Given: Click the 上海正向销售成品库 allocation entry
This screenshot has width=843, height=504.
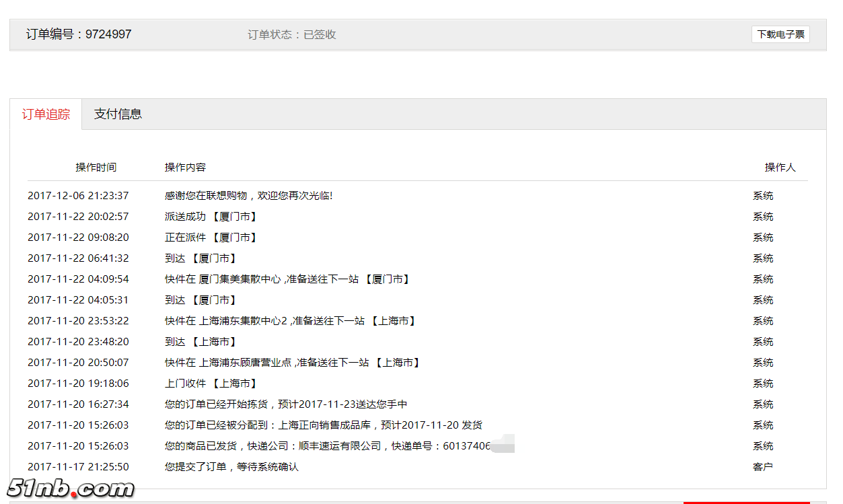Looking at the screenshot, I should tap(324, 425).
